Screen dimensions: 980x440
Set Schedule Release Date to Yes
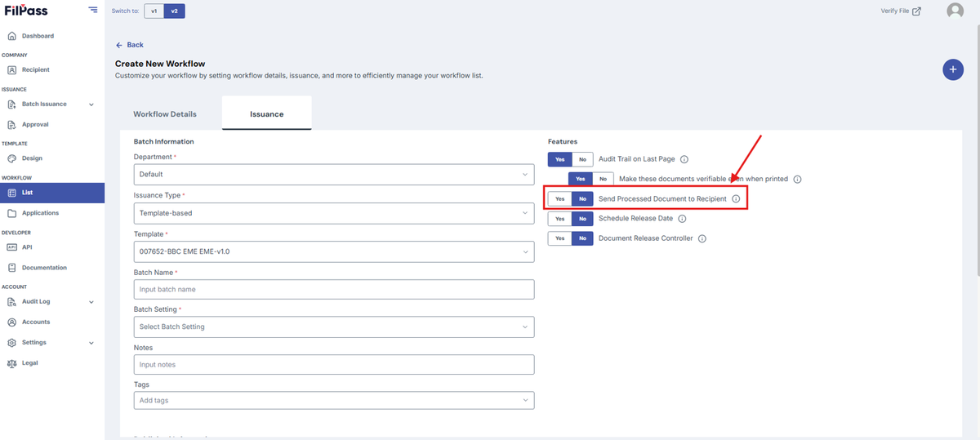tap(559, 219)
